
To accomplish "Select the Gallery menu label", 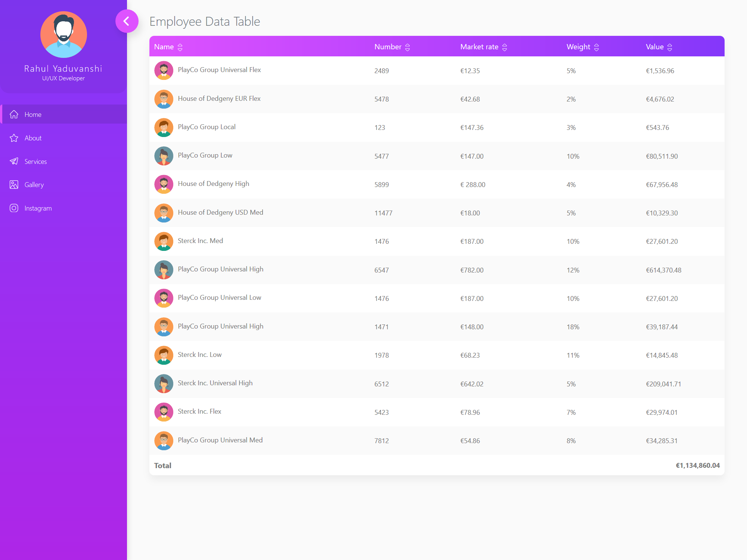I will [34, 185].
